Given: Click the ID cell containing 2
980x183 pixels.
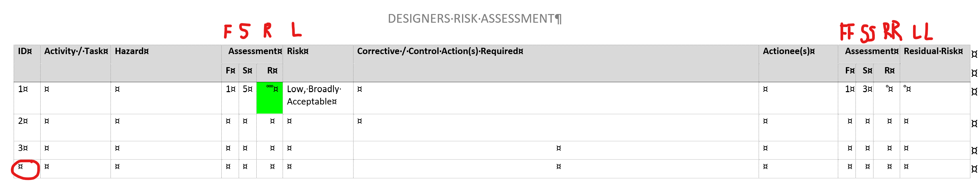Looking at the screenshot, I should click(x=23, y=121).
